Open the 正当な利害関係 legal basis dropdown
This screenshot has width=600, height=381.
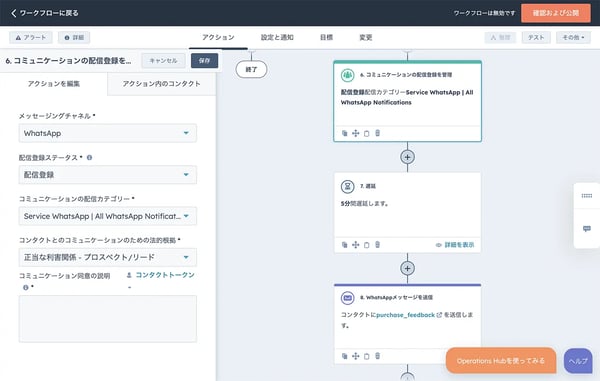point(108,257)
